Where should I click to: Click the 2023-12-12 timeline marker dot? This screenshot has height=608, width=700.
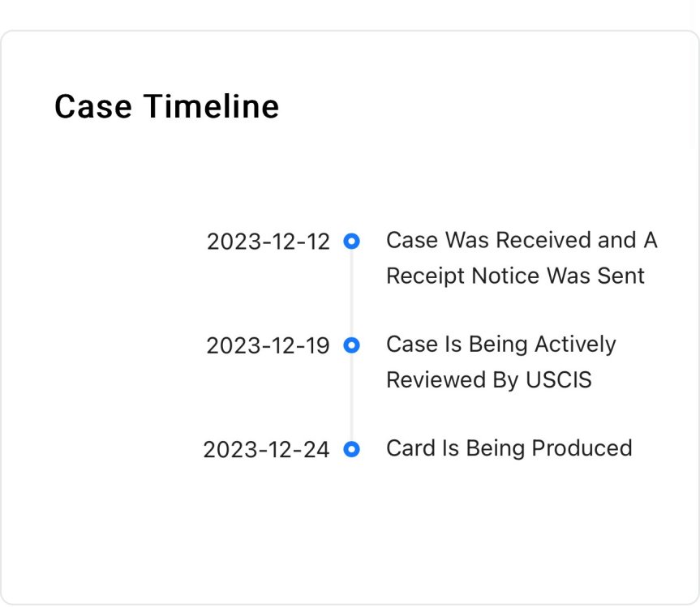(351, 242)
